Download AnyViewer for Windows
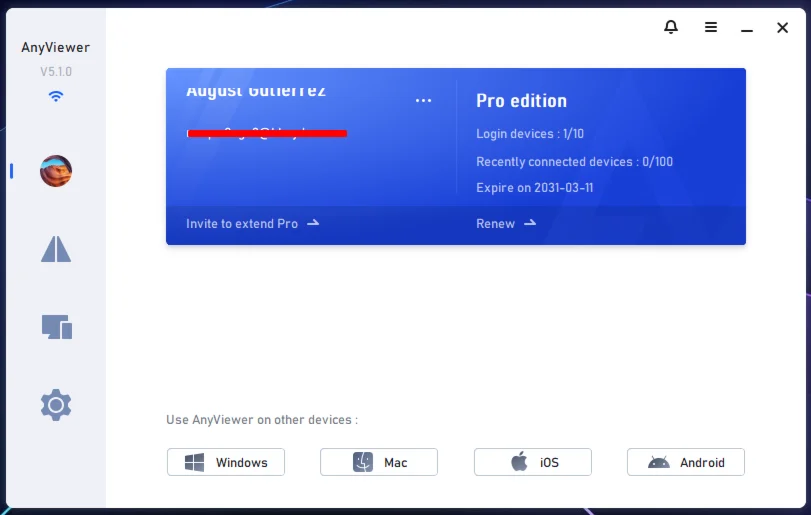The height and width of the screenshot is (515, 811). tap(226, 462)
